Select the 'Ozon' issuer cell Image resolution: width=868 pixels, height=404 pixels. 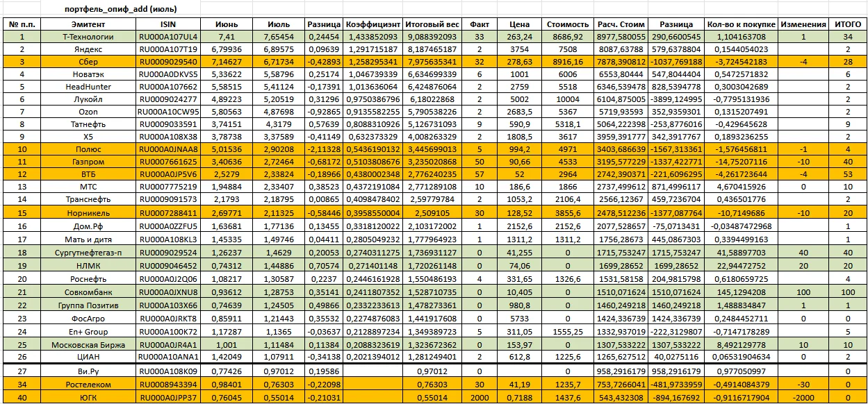88,112
